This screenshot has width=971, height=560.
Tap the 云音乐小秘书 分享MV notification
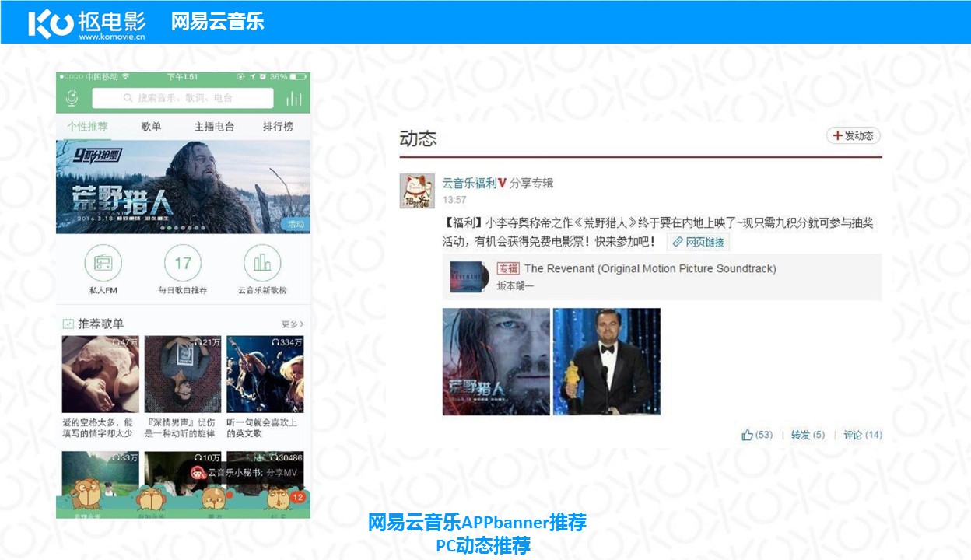tap(246, 472)
